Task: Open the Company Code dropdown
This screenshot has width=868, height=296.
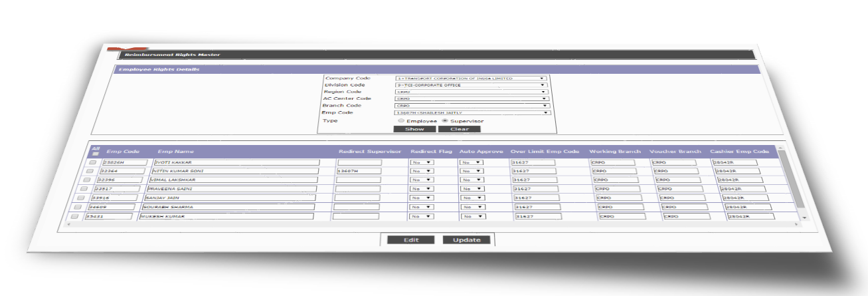Action: (x=470, y=78)
